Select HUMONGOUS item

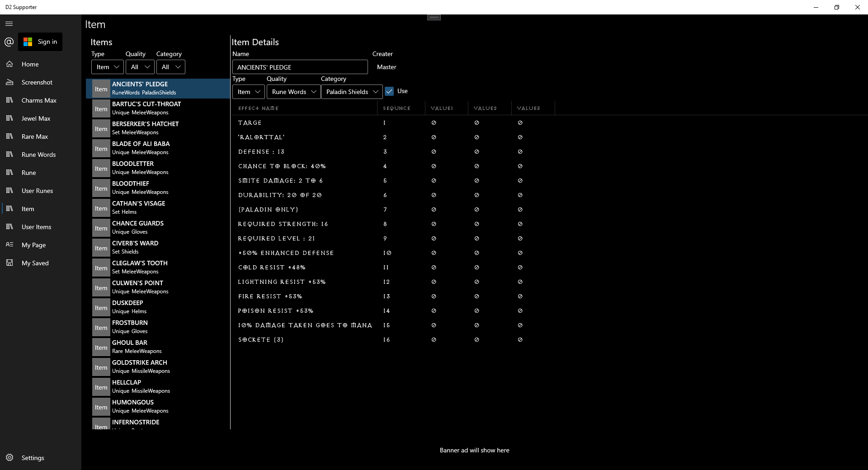click(x=158, y=407)
